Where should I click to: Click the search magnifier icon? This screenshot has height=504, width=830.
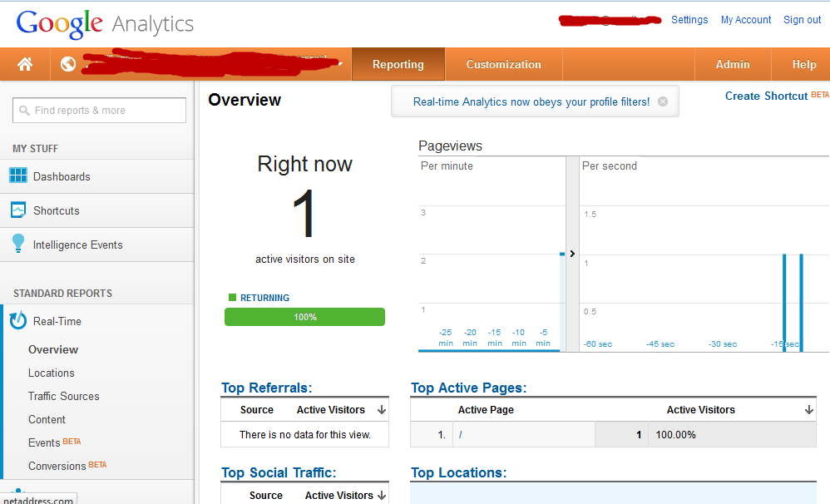coord(24,110)
